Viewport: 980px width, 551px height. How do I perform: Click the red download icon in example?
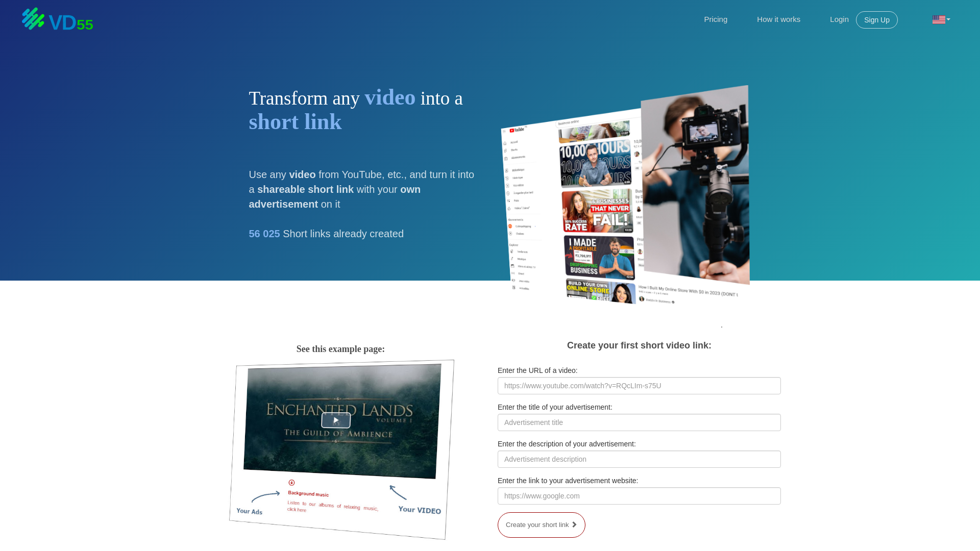point(291,483)
